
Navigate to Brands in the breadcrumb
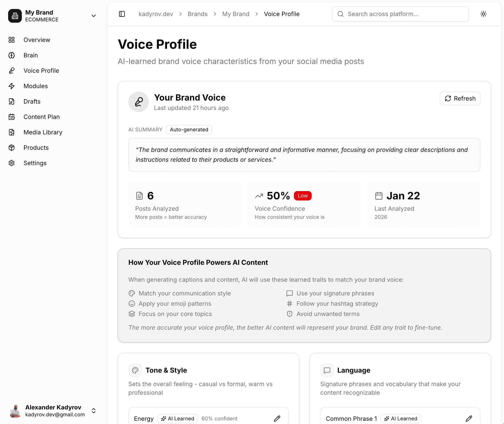[198, 14]
